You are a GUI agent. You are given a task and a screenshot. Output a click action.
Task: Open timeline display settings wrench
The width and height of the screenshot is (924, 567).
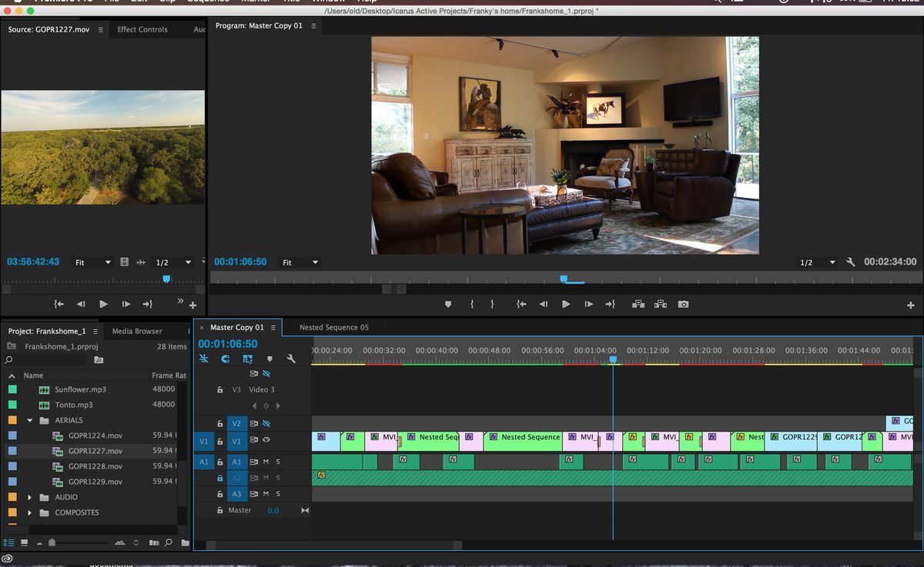point(291,359)
